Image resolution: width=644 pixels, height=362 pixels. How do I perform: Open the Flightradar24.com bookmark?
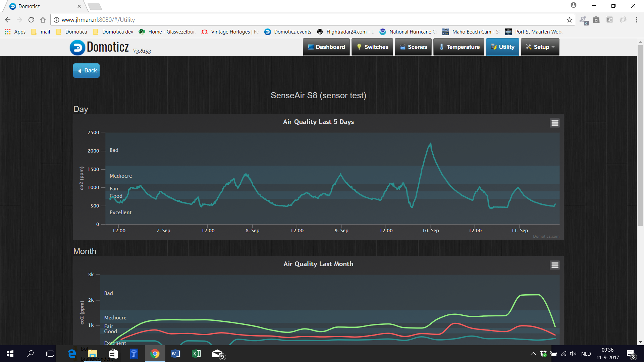click(345, 32)
